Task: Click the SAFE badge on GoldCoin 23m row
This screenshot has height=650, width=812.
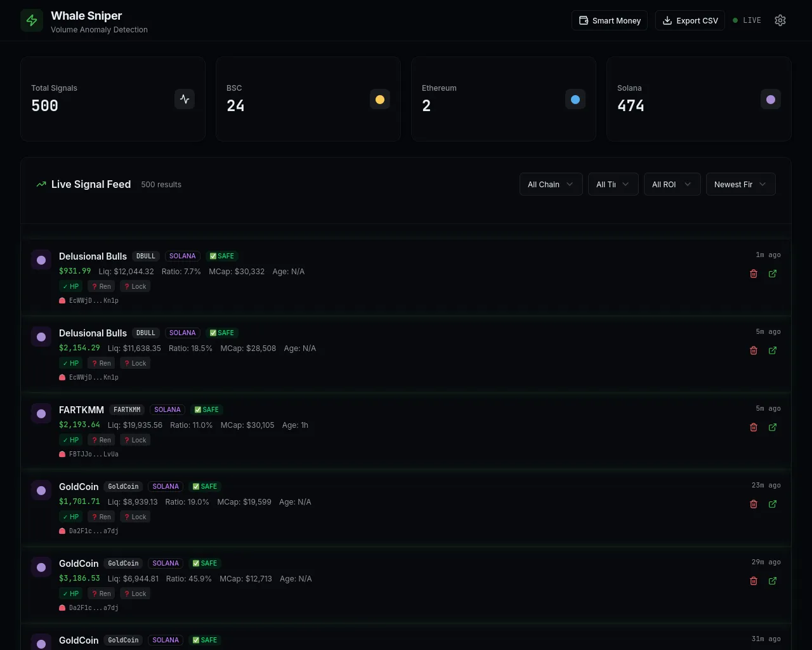Action: (x=205, y=486)
